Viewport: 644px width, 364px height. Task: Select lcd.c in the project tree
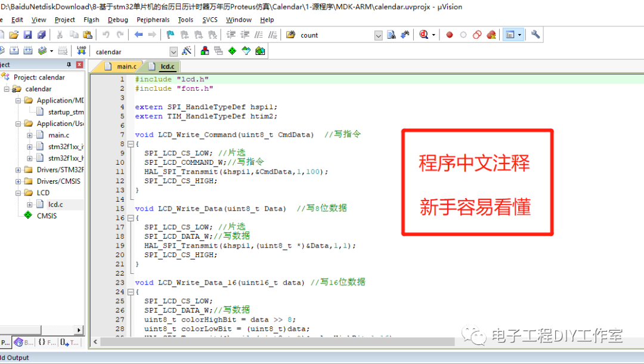click(55, 204)
